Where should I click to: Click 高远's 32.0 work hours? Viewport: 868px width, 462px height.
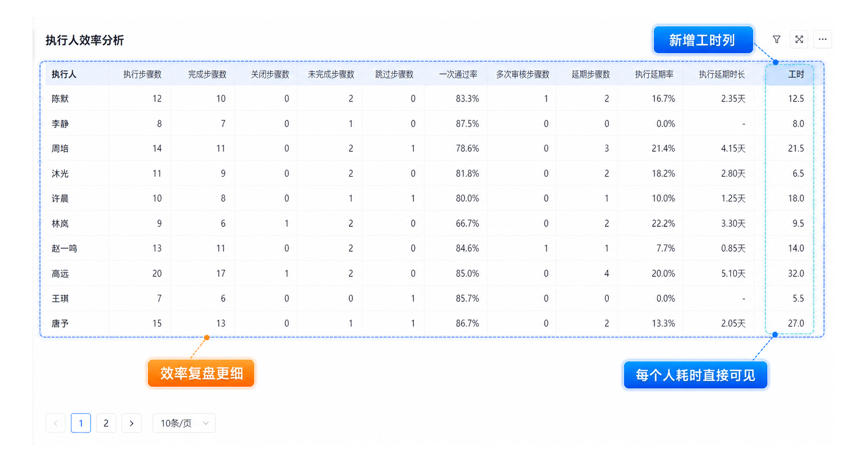point(796,274)
